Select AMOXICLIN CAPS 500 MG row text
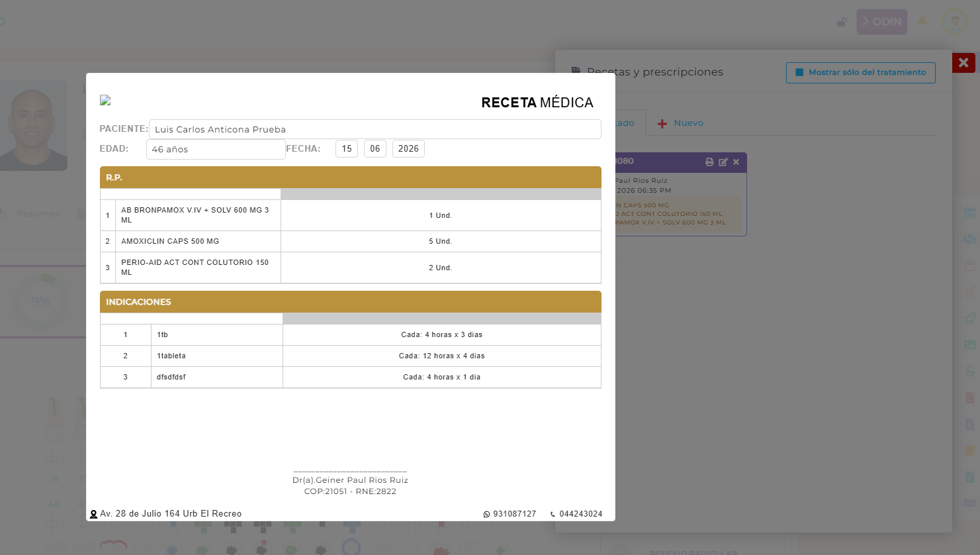 pos(170,242)
